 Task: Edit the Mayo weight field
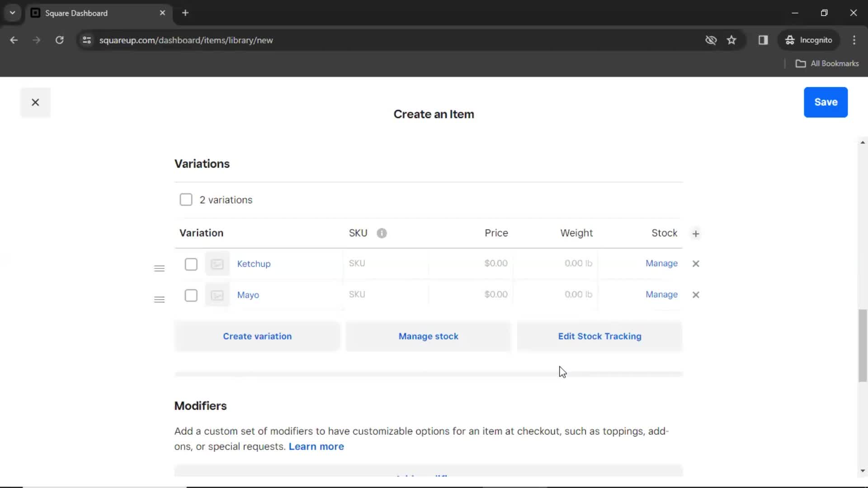point(555,295)
